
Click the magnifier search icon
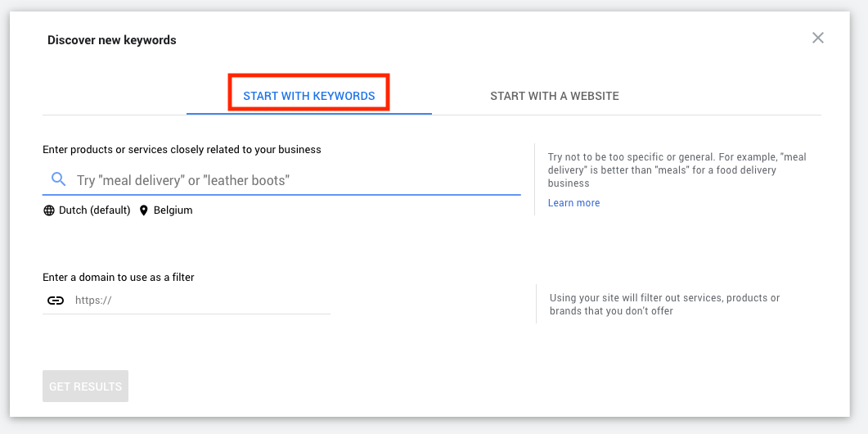[59, 179]
